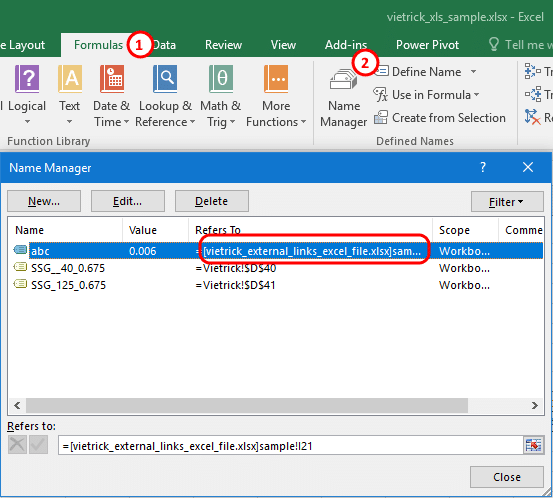Click the Use in Formula icon

[381, 95]
